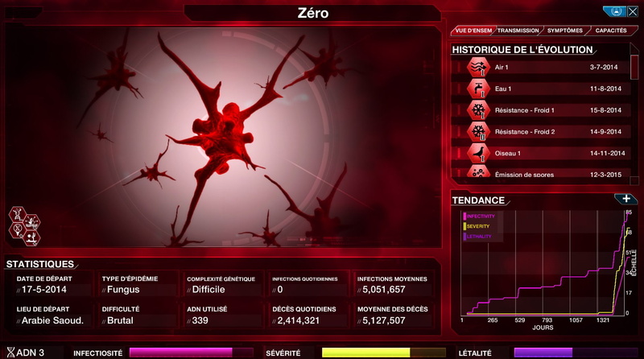Click the gene hexagon icon with crossed-out bulb
Screen dimensions: 644x359
18,229
